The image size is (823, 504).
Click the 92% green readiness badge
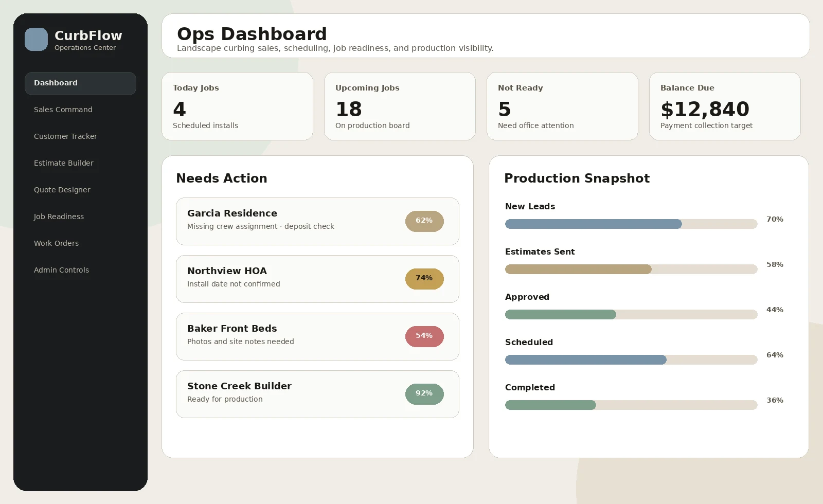(x=424, y=394)
